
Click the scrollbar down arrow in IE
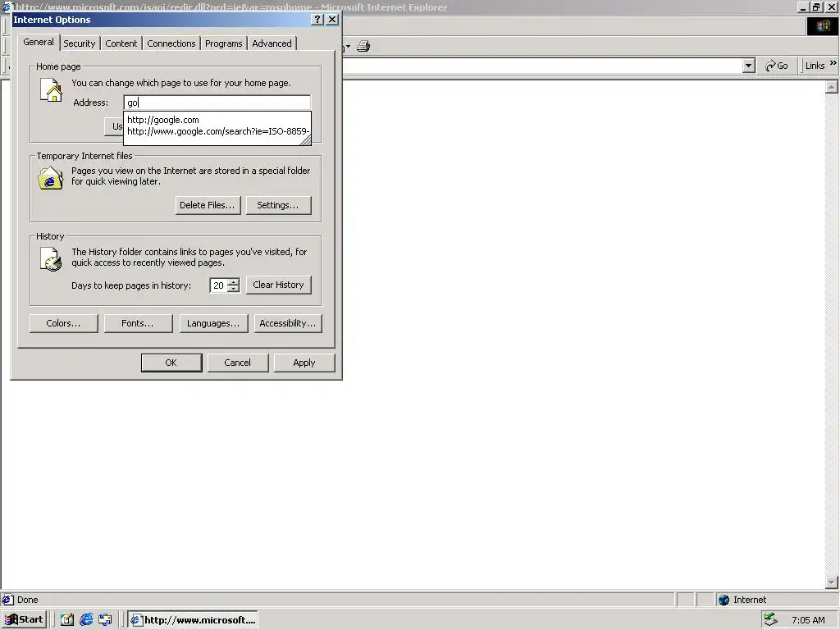tap(832, 582)
